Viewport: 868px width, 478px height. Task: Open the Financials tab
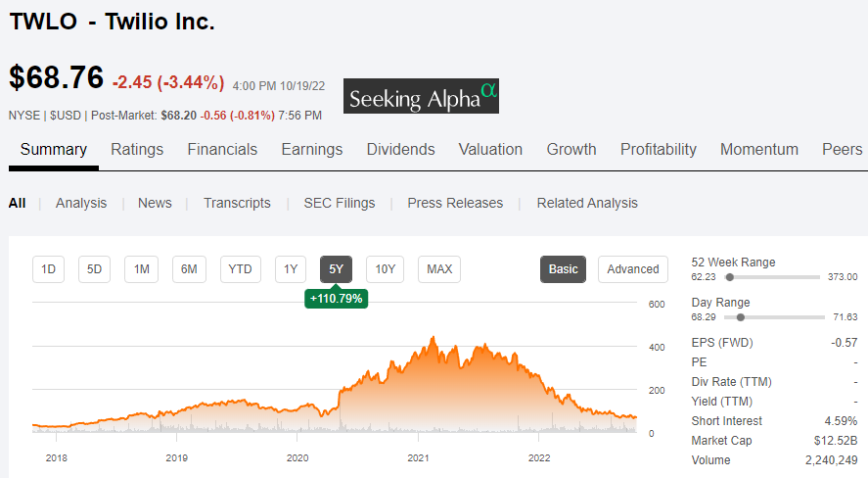point(222,150)
